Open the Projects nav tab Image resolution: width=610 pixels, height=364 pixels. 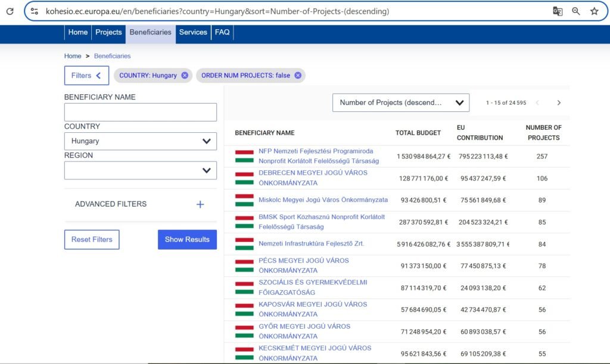tap(108, 32)
